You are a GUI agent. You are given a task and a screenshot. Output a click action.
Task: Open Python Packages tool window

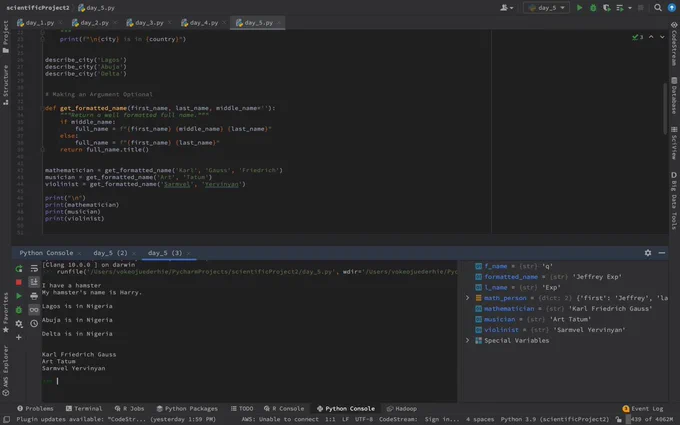[187, 409]
